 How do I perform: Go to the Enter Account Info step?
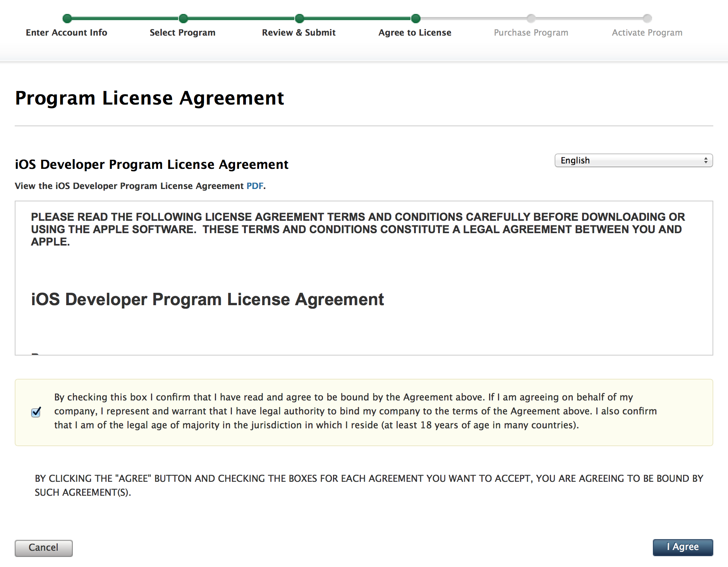tap(67, 33)
